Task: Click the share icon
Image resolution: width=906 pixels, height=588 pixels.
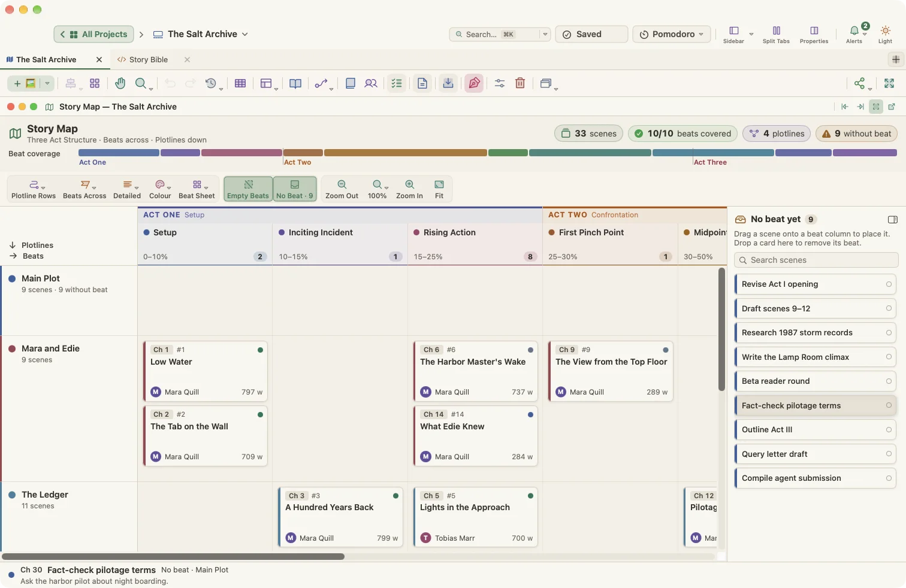Action: click(860, 83)
